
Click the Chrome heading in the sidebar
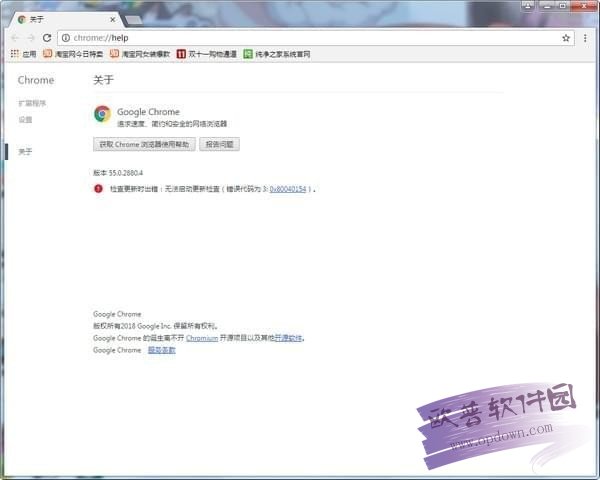click(36, 80)
